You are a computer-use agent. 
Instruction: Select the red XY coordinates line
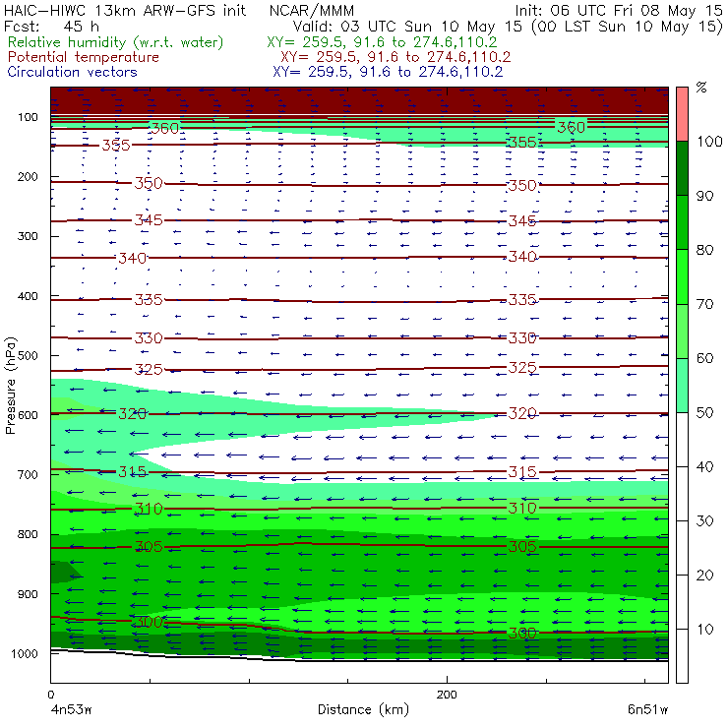pyautogui.click(x=395, y=57)
